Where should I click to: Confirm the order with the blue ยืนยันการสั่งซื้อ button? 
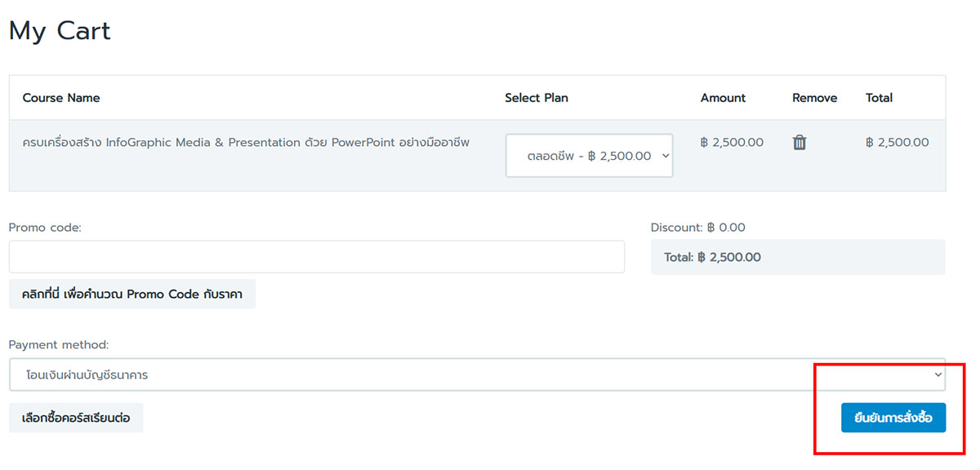click(x=893, y=418)
